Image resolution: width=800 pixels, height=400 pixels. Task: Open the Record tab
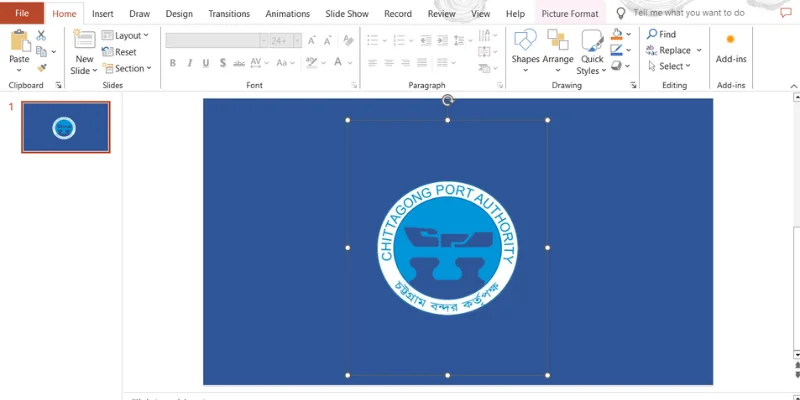[398, 14]
